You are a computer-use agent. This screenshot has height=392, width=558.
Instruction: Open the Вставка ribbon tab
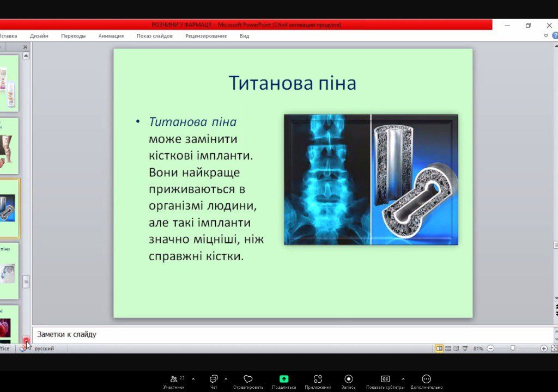[8, 36]
